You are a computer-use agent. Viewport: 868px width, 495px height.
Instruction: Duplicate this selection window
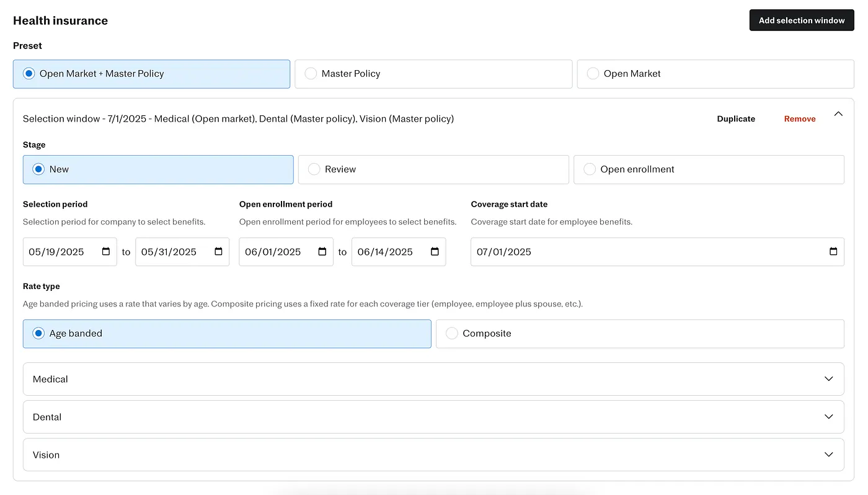click(x=736, y=118)
